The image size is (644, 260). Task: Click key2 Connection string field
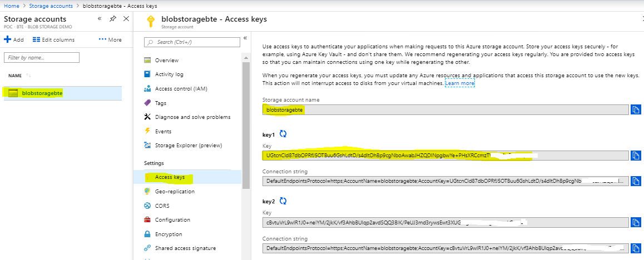pyautogui.click(x=445, y=248)
